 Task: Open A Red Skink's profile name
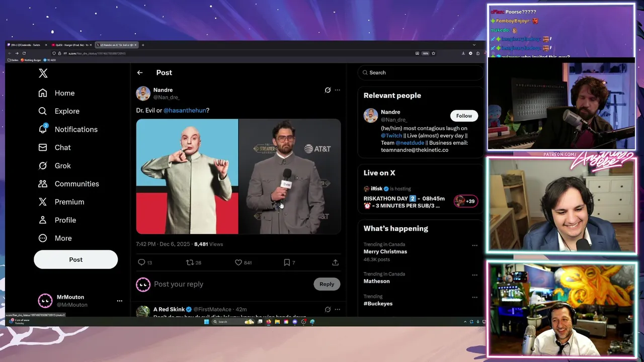point(169,309)
